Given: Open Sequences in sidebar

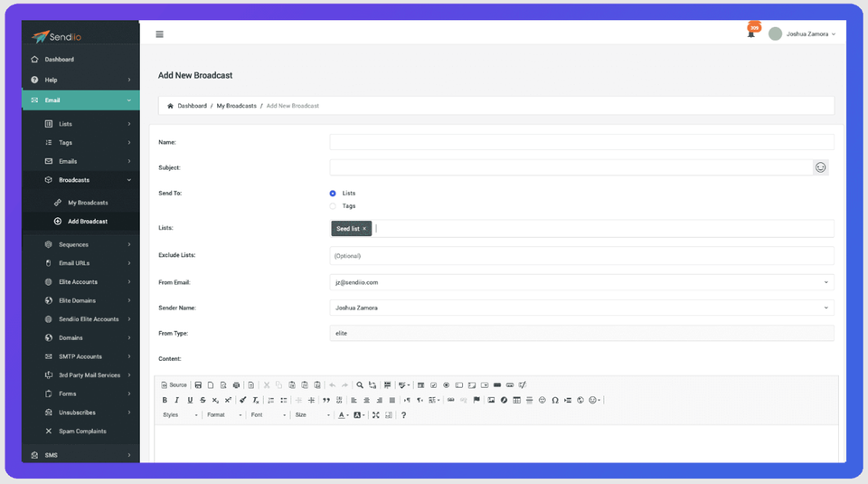Looking at the screenshot, I should [80, 245].
